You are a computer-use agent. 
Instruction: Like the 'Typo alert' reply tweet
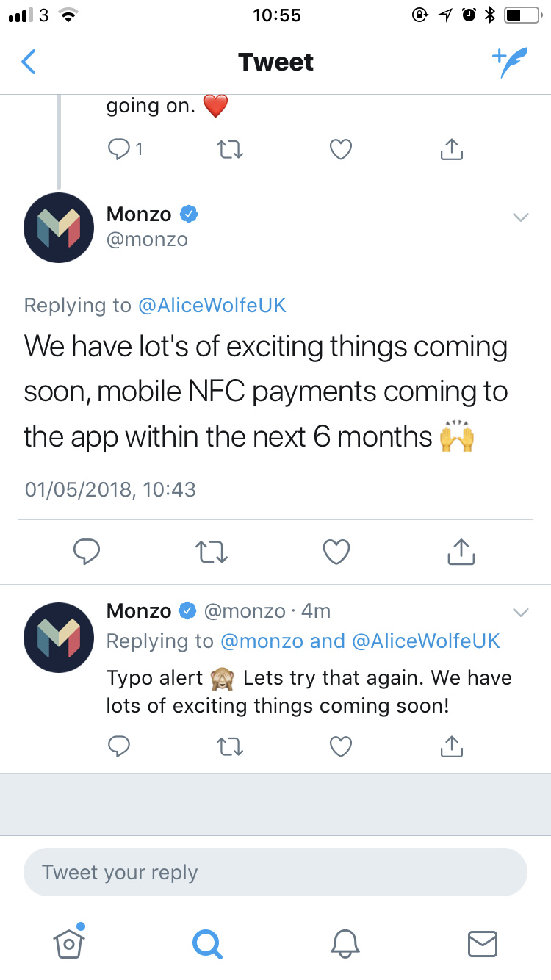tap(340, 746)
